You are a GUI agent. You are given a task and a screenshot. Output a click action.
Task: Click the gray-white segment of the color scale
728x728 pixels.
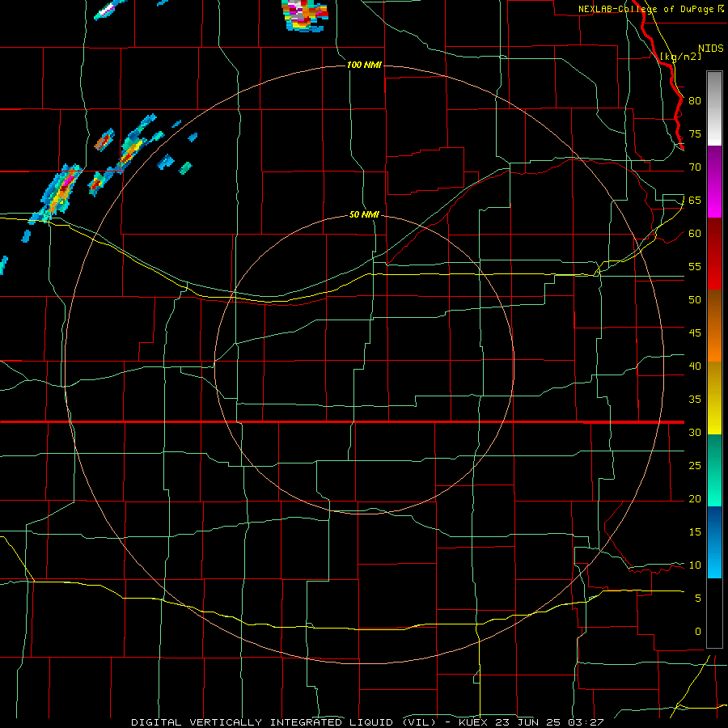point(714,108)
